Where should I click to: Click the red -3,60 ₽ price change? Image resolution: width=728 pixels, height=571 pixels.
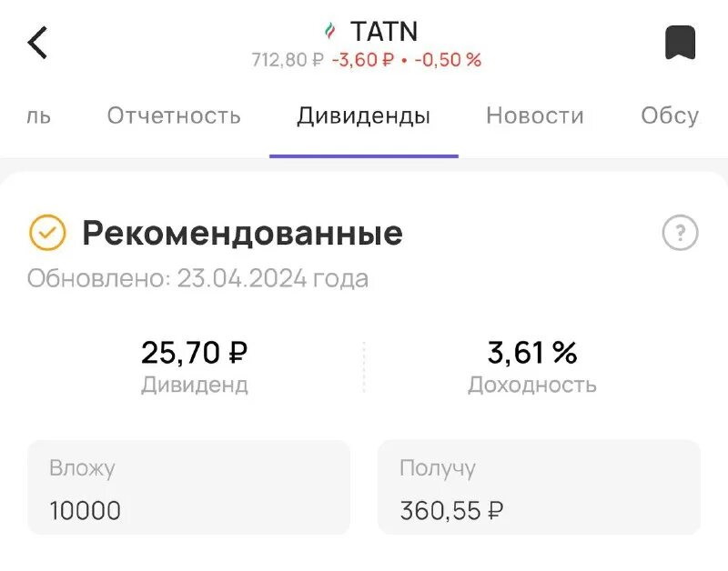click(x=362, y=60)
